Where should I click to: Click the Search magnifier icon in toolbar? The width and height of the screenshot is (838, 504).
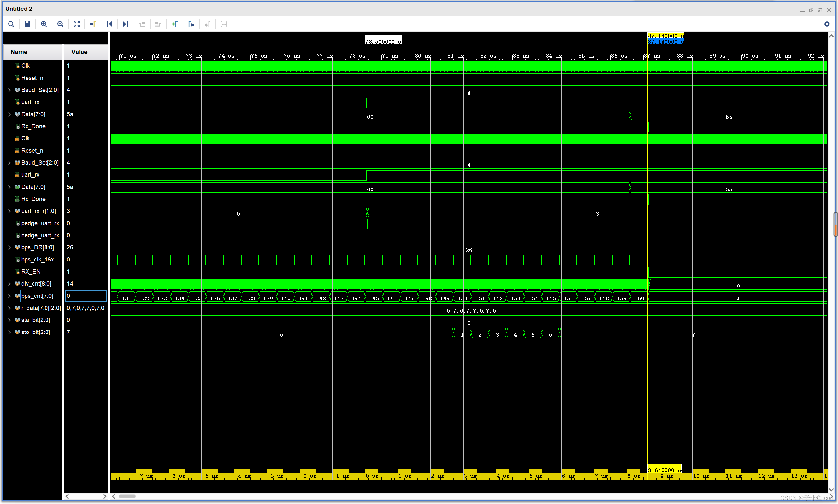[11, 24]
